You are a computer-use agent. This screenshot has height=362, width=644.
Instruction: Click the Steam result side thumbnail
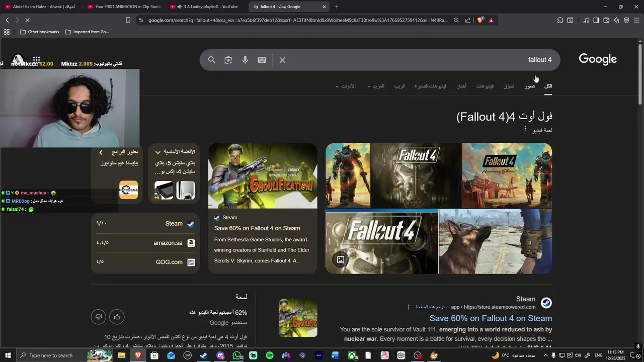tap(298, 318)
